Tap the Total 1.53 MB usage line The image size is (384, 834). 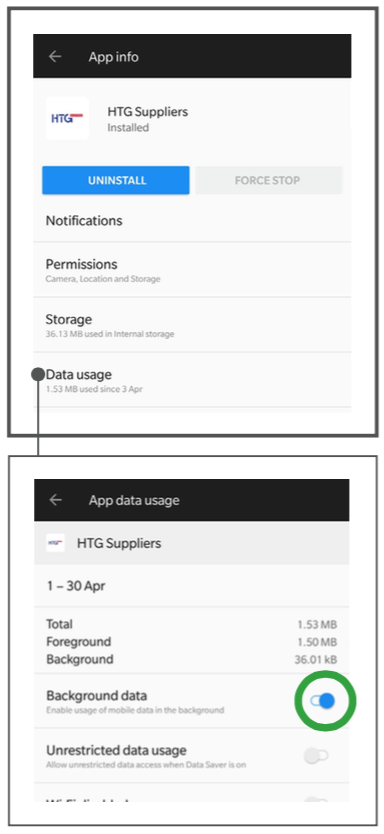point(191,624)
